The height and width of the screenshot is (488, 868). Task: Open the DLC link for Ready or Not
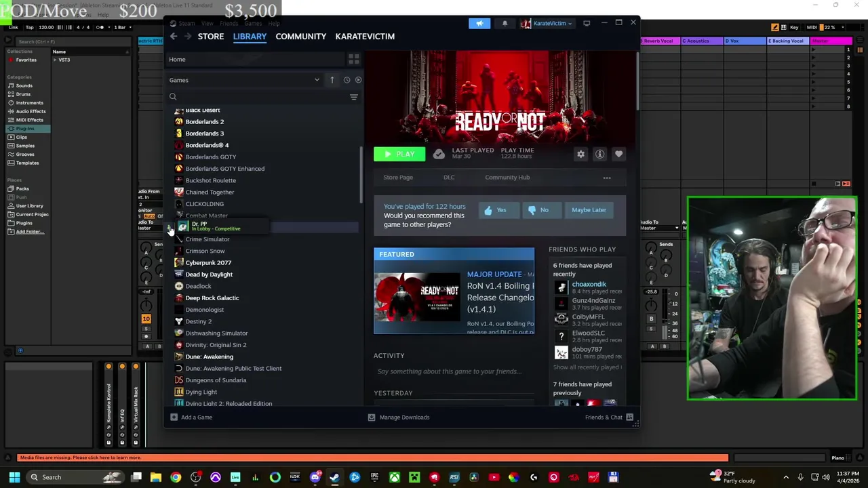[x=449, y=178]
